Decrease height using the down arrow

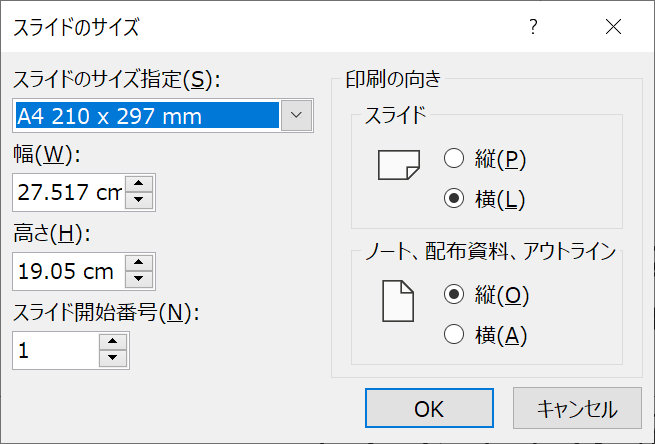pos(141,280)
